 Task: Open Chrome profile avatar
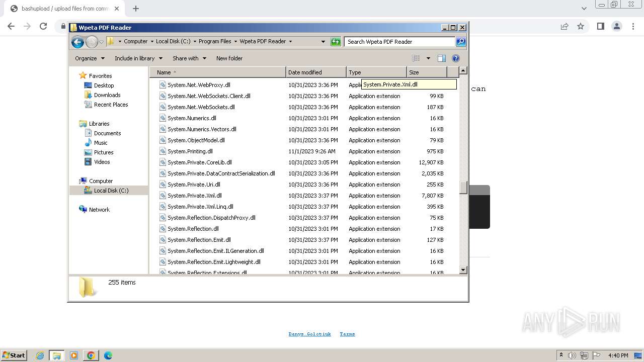[616, 26]
